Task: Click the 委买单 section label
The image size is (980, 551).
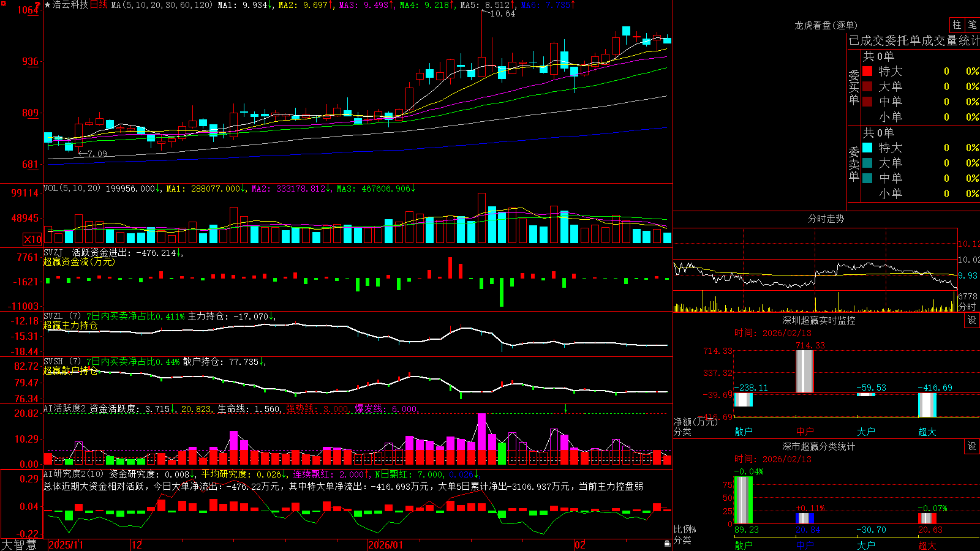Action: (x=854, y=87)
